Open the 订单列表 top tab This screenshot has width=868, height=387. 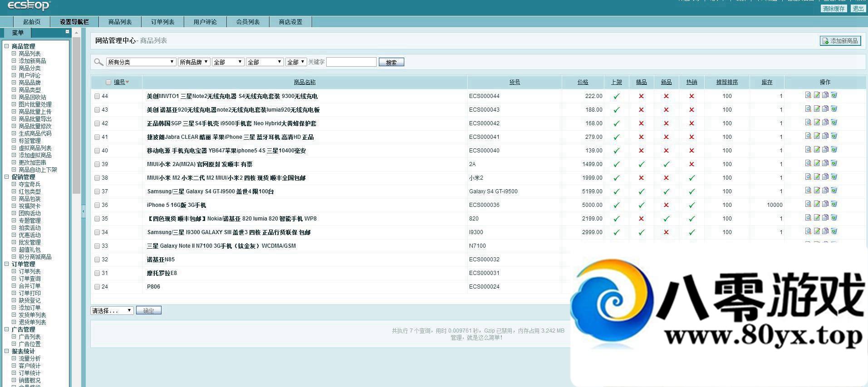point(162,22)
